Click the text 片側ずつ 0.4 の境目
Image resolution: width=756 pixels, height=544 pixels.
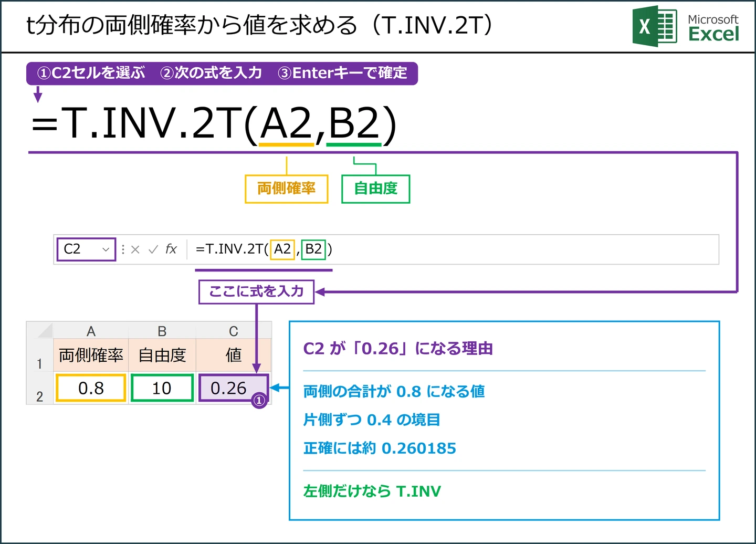[x=372, y=420]
